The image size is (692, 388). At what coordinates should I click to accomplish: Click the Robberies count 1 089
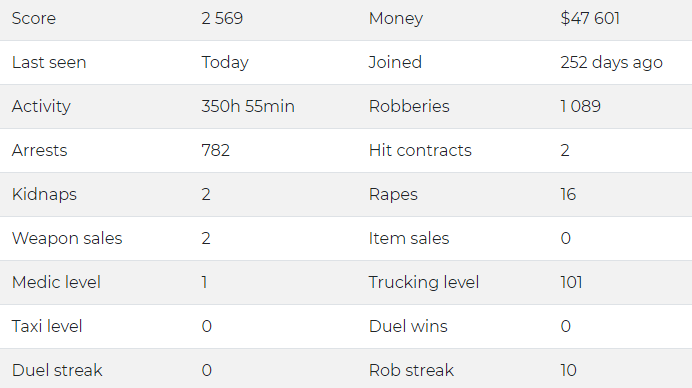580,106
